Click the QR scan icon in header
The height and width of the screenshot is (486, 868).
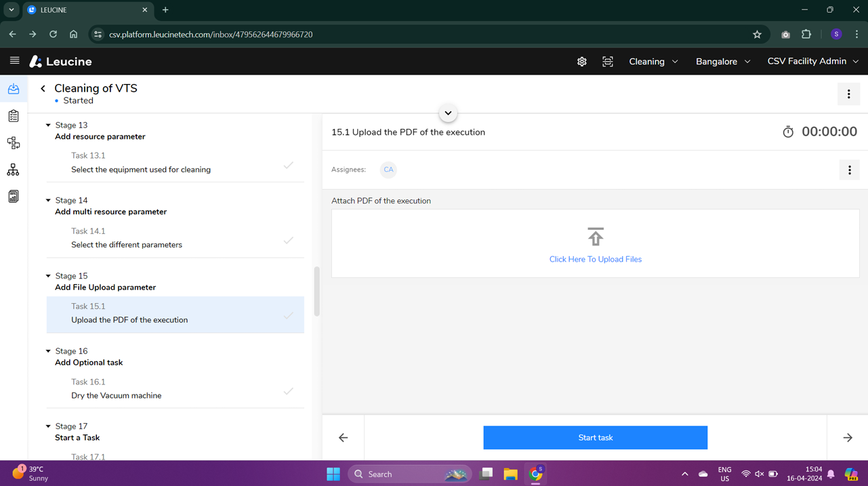[x=608, y=62]
